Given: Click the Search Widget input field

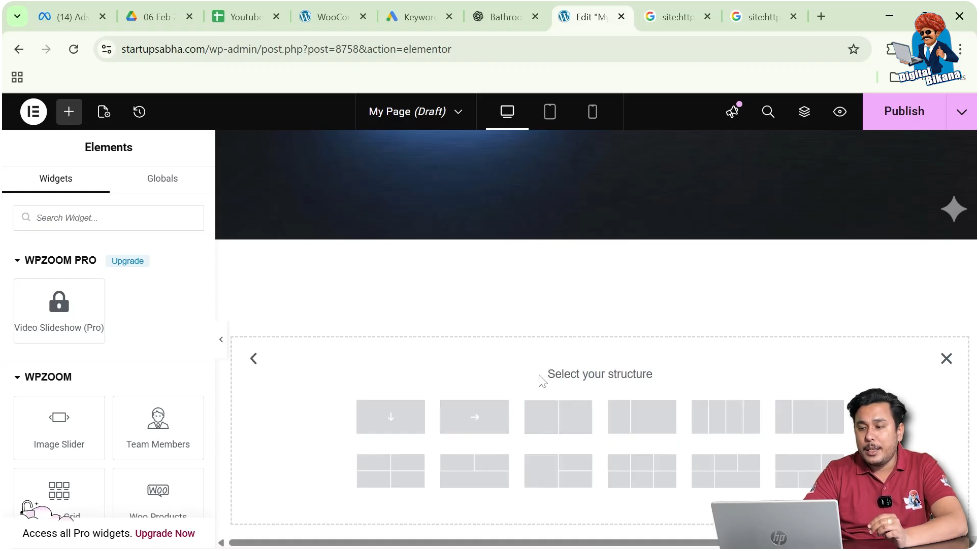Looking at the screenshot, I should point(109,218).
